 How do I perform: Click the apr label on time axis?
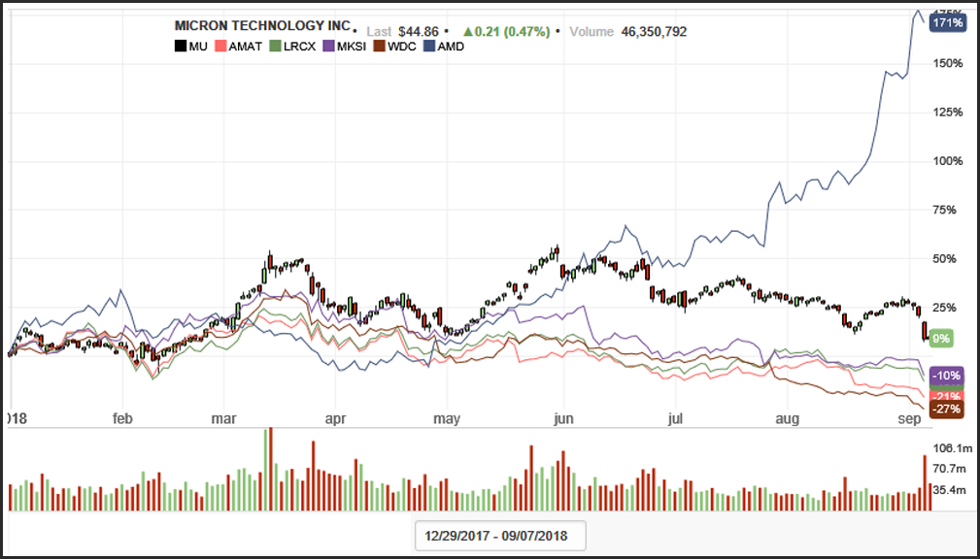pos(336,419)
